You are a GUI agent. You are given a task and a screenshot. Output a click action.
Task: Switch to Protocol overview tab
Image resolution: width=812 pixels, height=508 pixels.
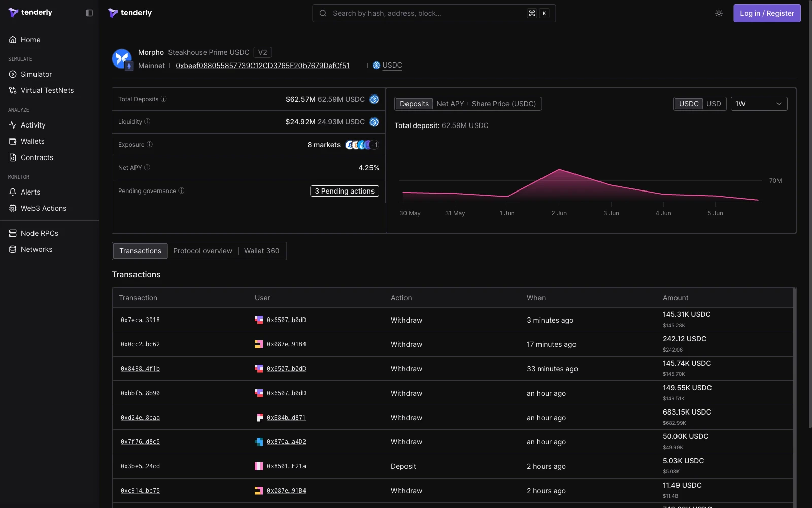[202, 251]
